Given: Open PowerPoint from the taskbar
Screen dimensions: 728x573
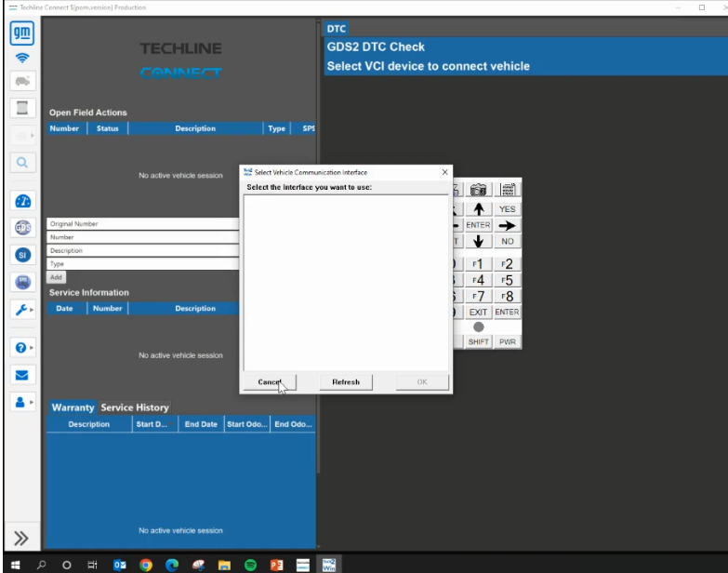Looking at the screenshot, I should coord(277,565).
